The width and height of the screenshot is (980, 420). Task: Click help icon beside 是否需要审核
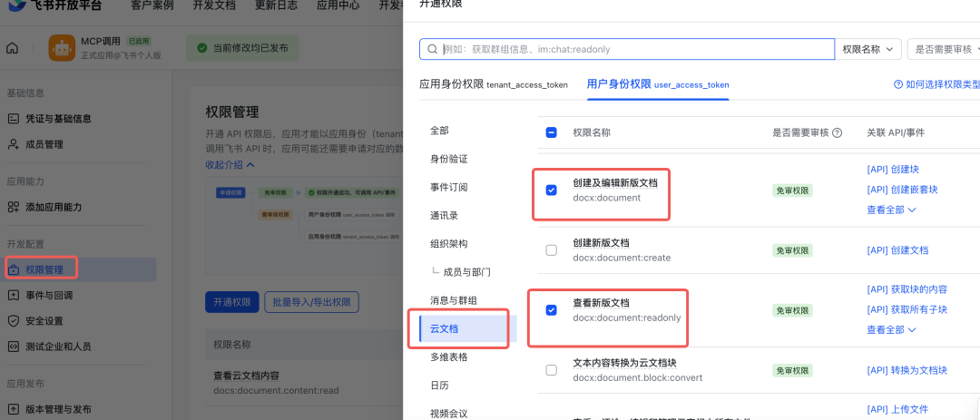[838, 132]
